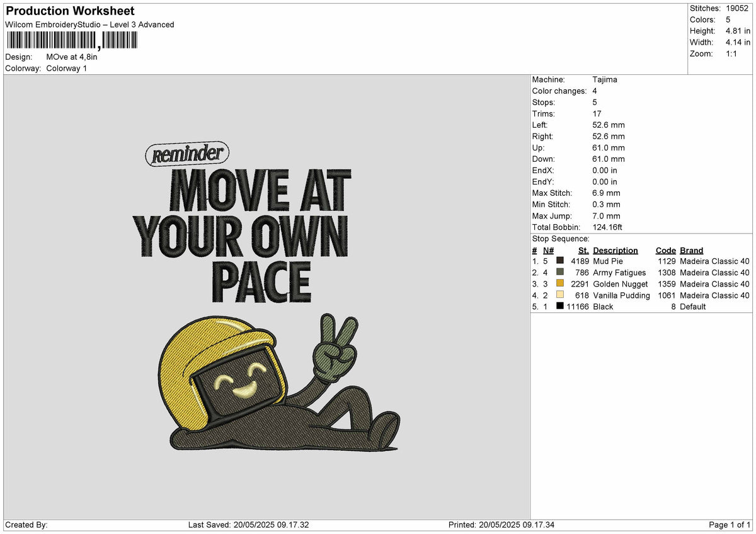Click the Code column header
756x534 pixels.
pos(665,250)
